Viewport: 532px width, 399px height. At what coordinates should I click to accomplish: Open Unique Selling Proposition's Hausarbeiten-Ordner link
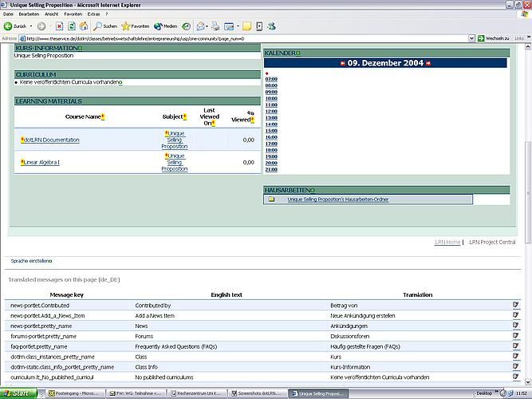click(x=338, y=199)
